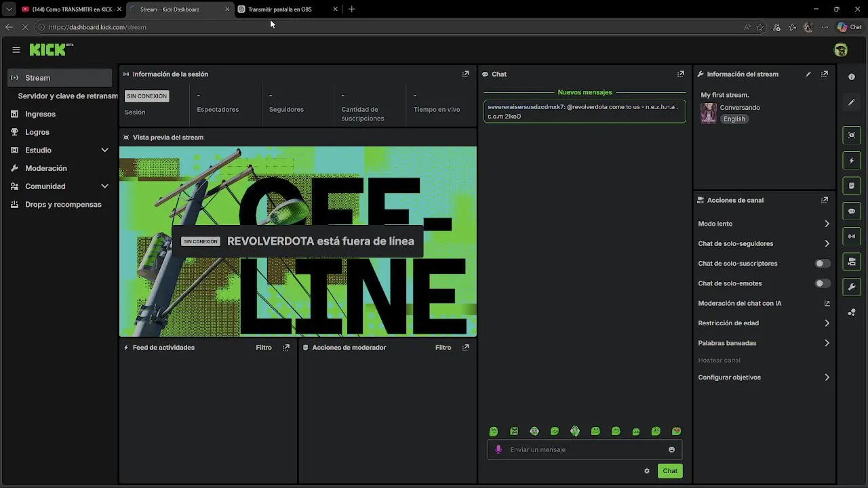Click the chat message from severeraisersusdzcdmxk7

[585, 112]
